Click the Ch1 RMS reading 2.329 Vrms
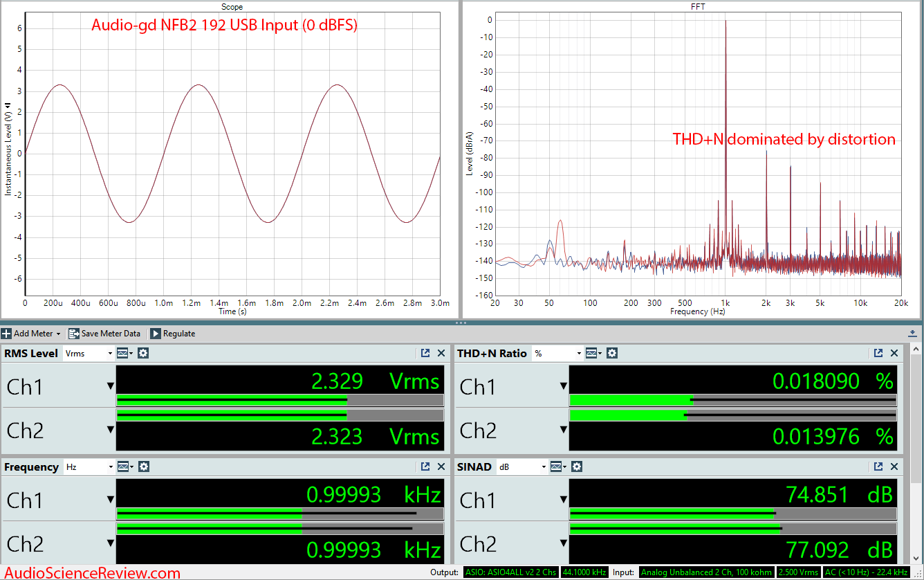 pos(376,381)
